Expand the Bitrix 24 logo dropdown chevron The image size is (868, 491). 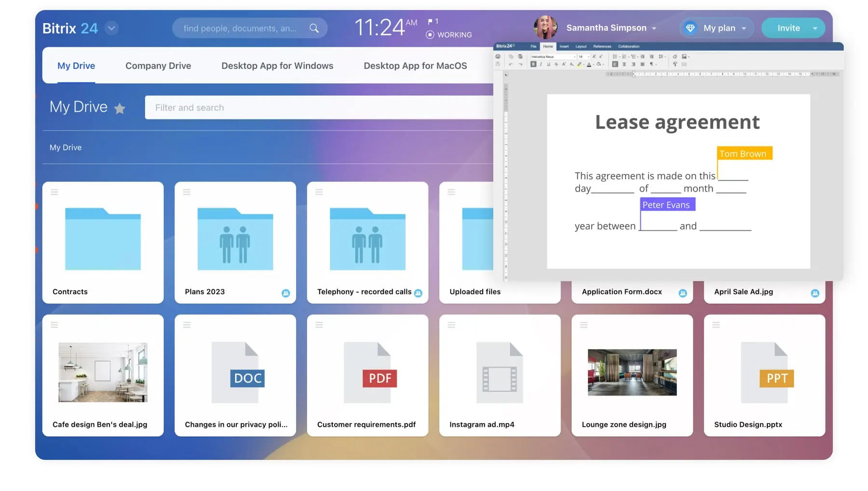pyautogui.click(x=111, y=28)
